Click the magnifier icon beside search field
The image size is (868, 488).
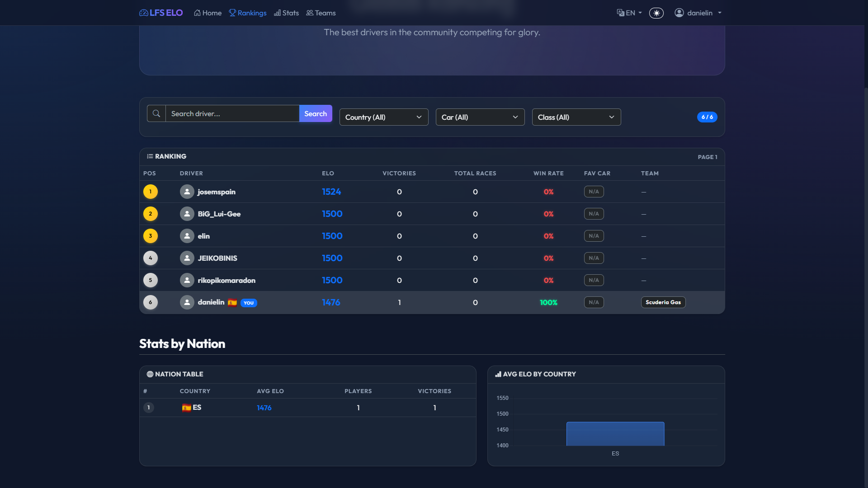(156, 113)
